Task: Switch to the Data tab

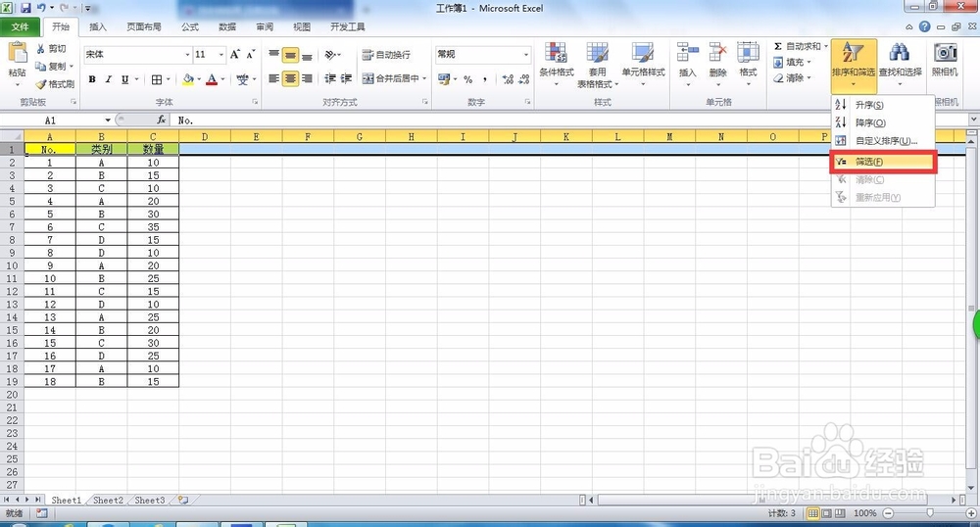Action: click(x=227, y=26)
